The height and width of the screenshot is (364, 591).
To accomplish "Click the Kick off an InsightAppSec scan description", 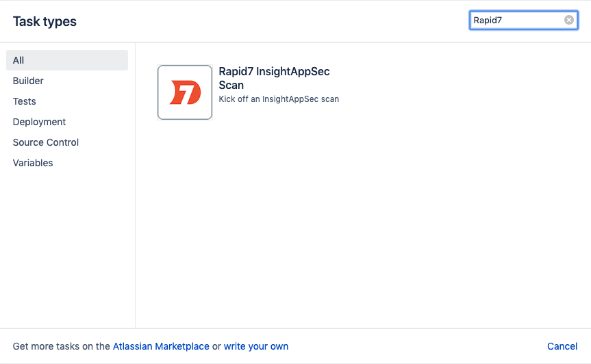I will tap(279, 99).
